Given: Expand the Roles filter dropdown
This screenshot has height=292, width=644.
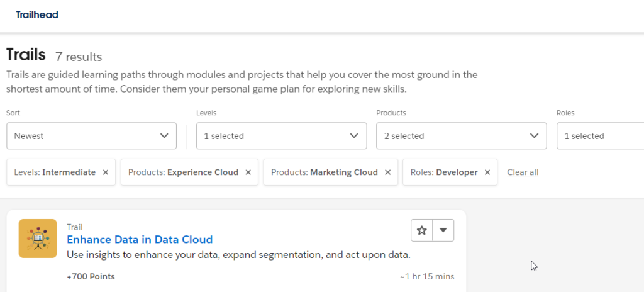Looking at the screenshot, I should point(599,136).
